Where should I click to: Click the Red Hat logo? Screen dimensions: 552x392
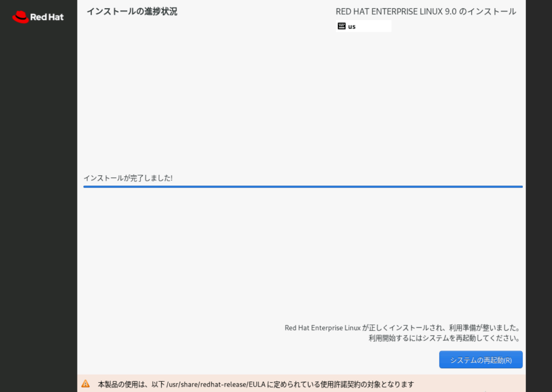38,17
